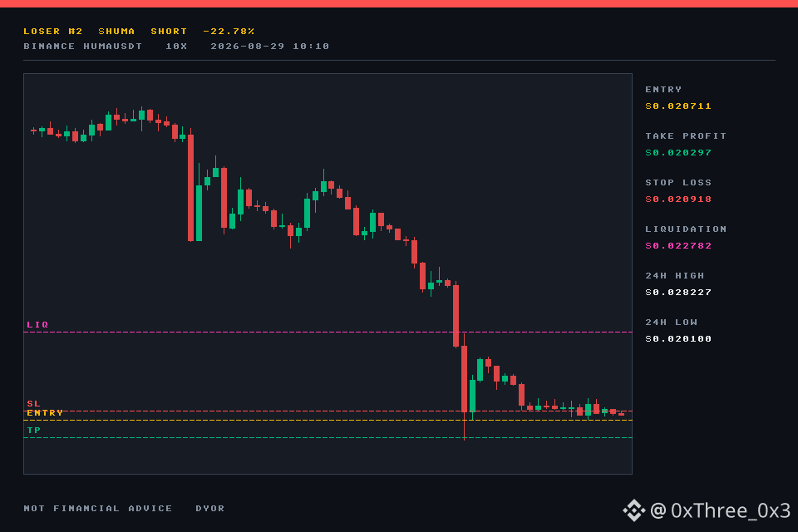Click the LIQ line label on chart

37,325
